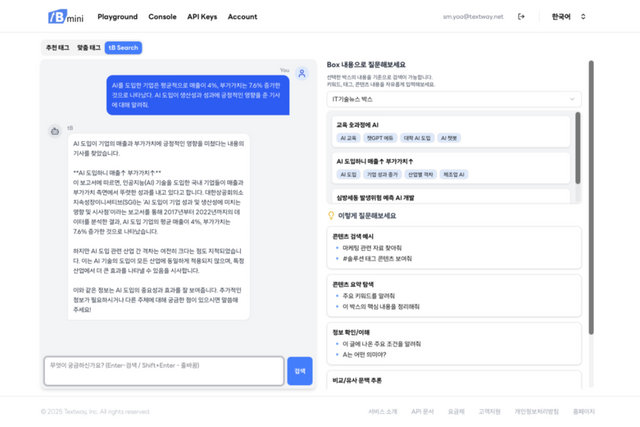Switch to the 추천 태그 tab
This screenshot has height=427, width=640.
point(58,48)
